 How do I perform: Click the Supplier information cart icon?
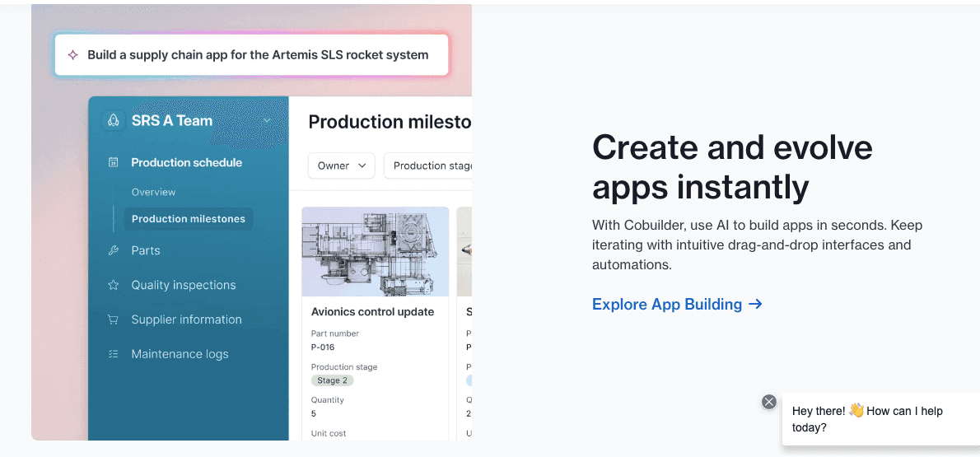pyautogui.click(x=114, y=319)
